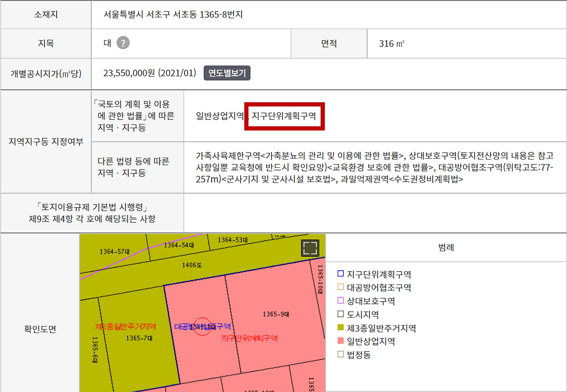Viewport: 567px width, 392px height.
Task: Select parcel 1365-9대 on the map
Action: [x=276, y=314]
